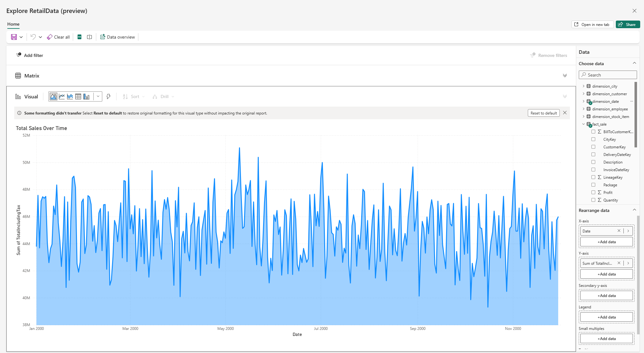This screenshot has width=644, height=353.
Task: Switch to the table visual type
Action: tap(78, 96)
